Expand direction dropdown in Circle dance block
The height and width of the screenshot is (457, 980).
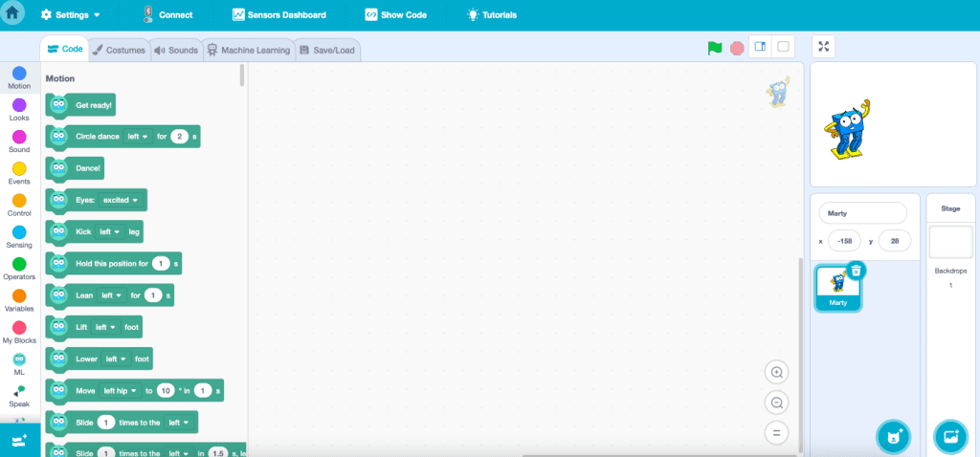click(x=138, y=137)
